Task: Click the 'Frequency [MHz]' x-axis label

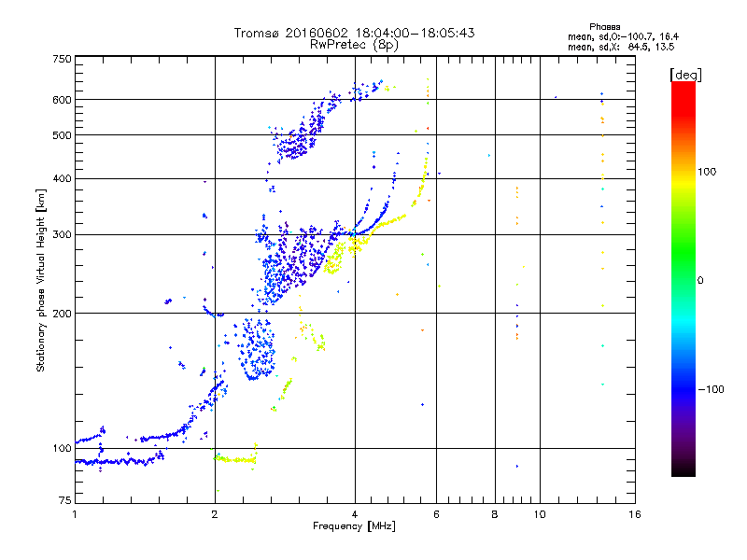Action: 354,526
